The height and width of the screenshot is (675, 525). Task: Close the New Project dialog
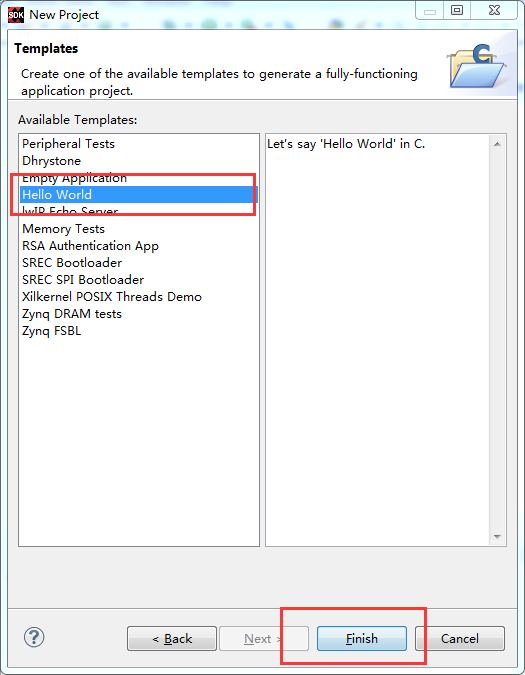494,10
